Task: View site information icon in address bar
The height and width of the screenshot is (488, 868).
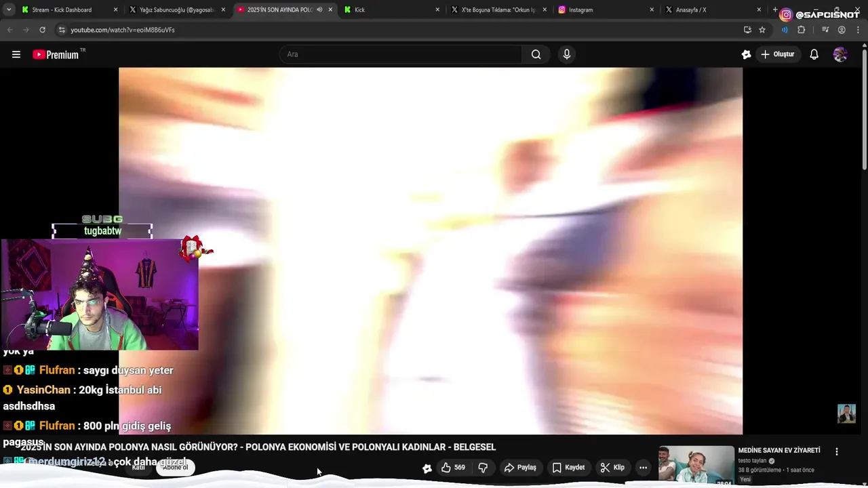Action: [62, 30]
